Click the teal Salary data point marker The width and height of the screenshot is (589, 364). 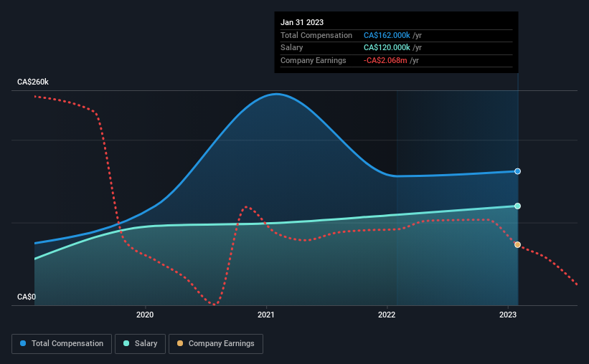click(x=517, y=206)
